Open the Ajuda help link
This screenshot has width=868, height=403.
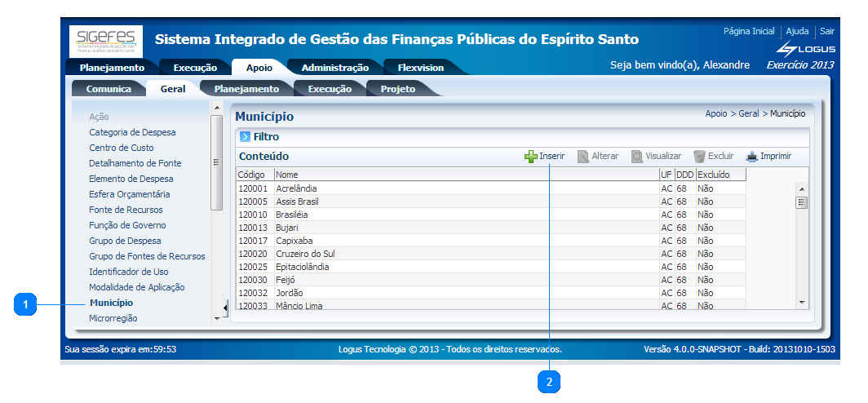[797, 31]
